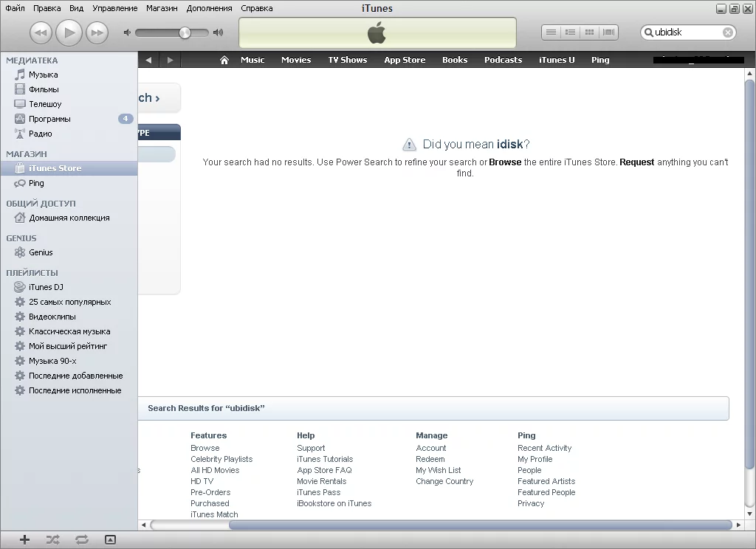The image size is (756, 549).
Task: Click the volume slider knob
Action: point(185,32)
